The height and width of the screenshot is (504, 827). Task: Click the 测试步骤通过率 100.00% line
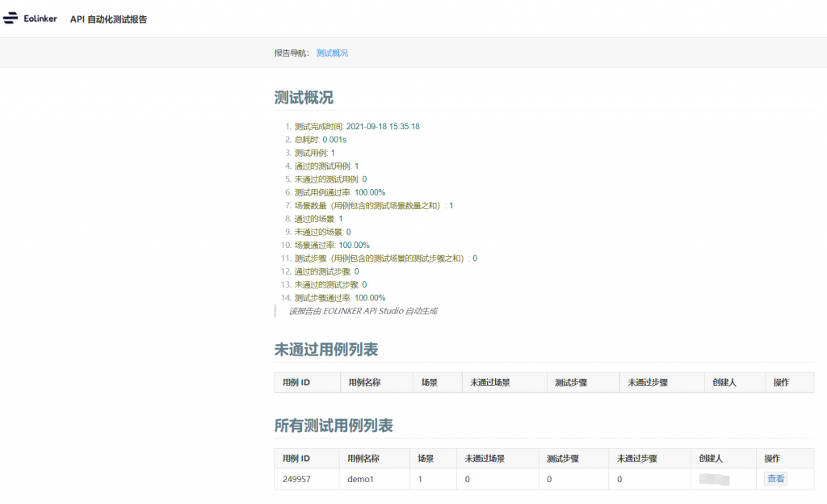pyautogui.click(x=340, y=298)
